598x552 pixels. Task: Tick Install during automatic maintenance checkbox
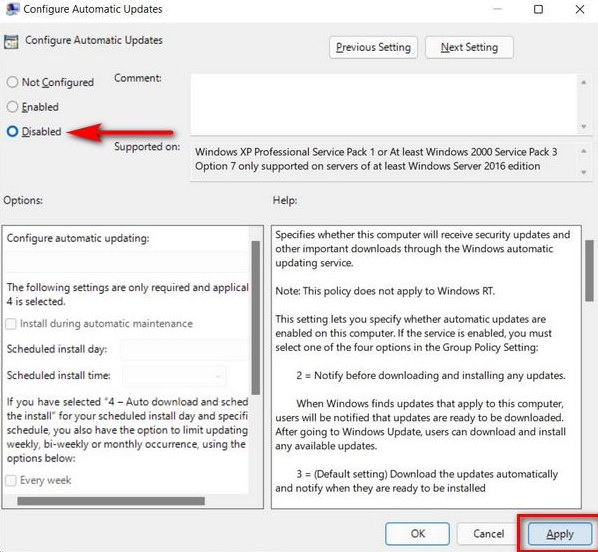tap(11, 324)
